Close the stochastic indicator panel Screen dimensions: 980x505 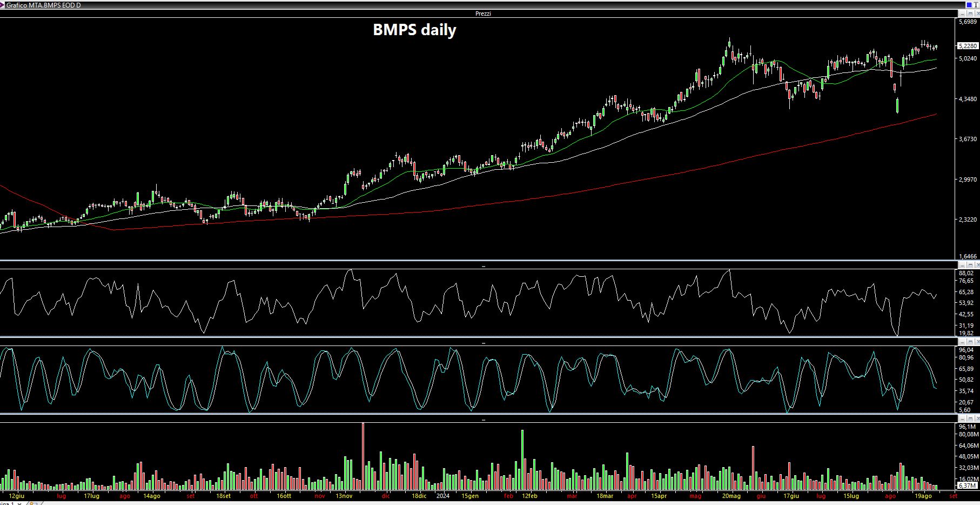point(977,342)
